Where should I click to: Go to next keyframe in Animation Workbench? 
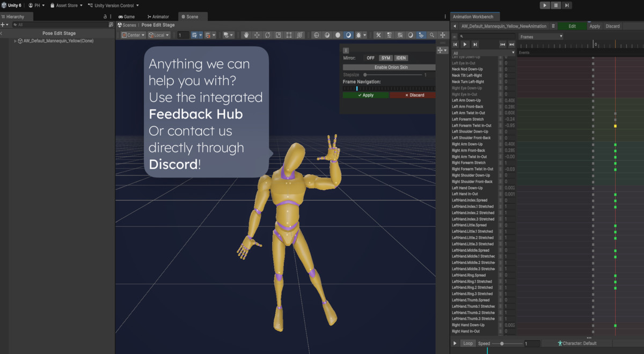[x=512, y=45]
